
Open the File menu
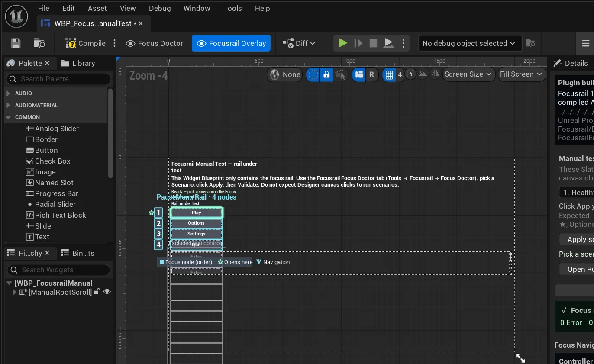[x=44, y=8]
